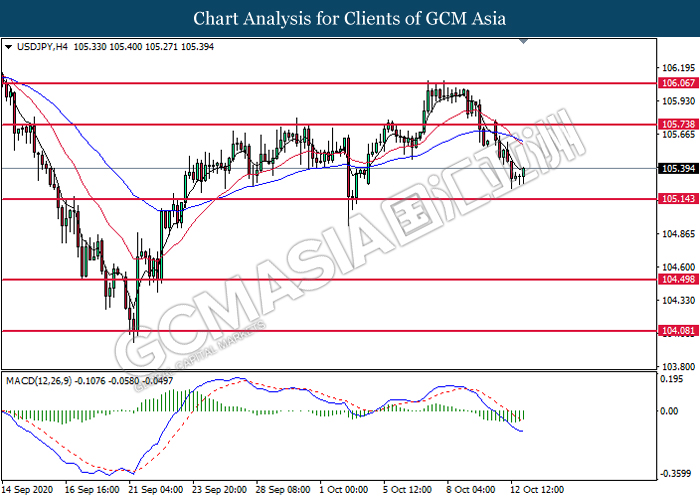Click the 103.800 price scale value
Screen dimensions: 700x500
[x=678, y=367]
